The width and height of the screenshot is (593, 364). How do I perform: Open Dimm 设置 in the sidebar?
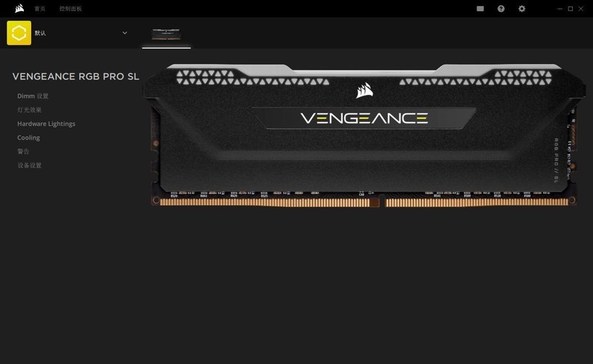click(33, 96)
